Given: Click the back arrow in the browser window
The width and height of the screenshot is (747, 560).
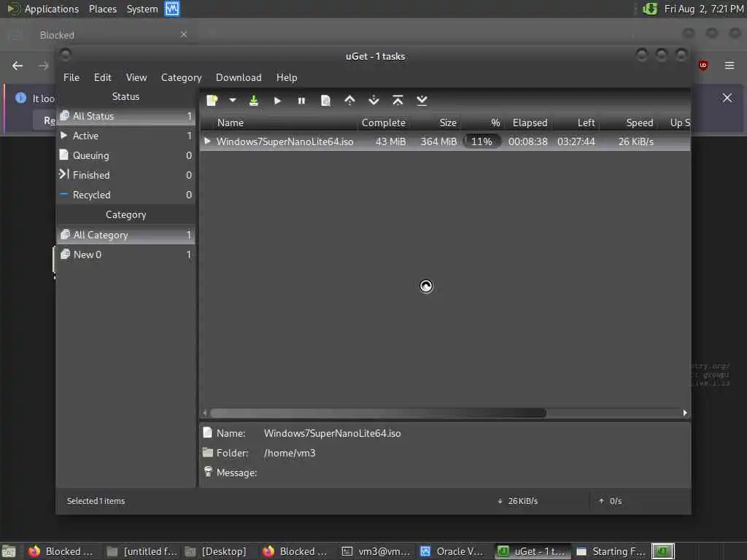Looking at the screenshot, I should click(18, 66).
